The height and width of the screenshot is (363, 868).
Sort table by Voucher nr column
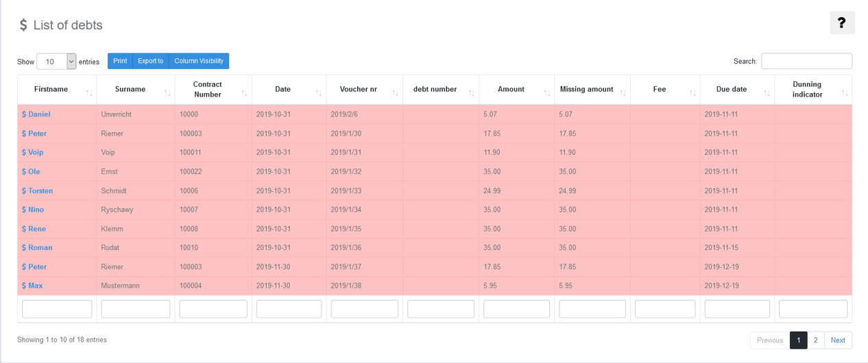click(x=365, y=90)
